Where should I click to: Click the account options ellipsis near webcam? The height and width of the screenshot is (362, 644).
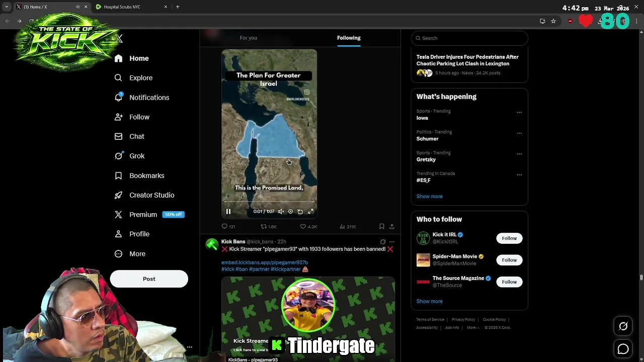(x=190, y=347)
